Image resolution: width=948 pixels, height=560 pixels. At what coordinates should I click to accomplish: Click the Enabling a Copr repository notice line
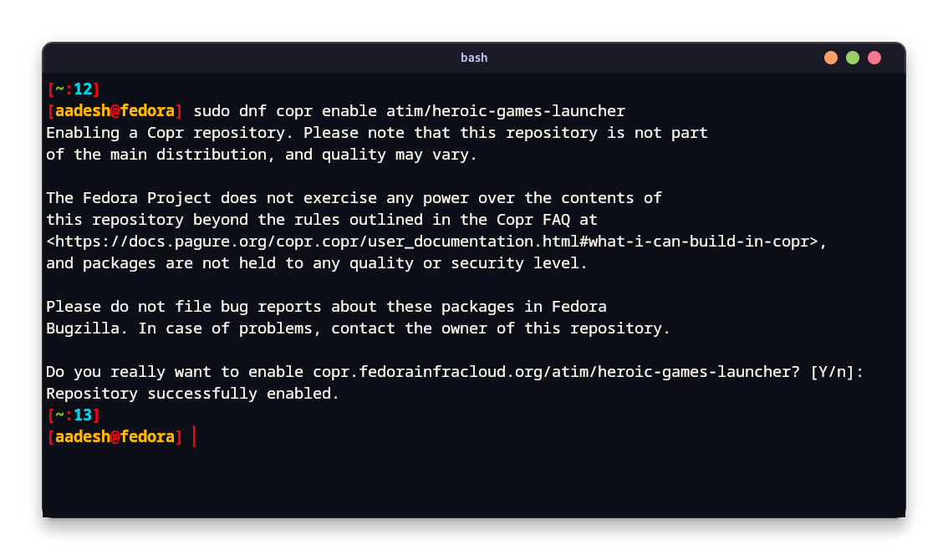376,132
